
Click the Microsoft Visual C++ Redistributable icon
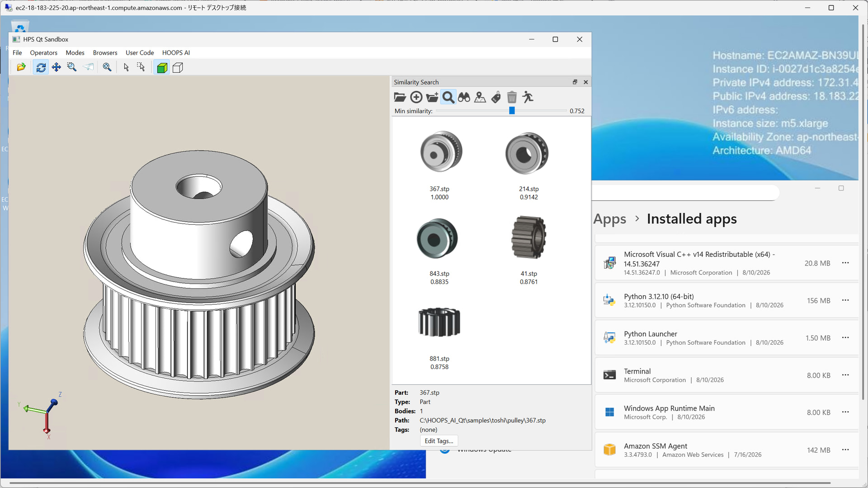(x=609, y=263)
